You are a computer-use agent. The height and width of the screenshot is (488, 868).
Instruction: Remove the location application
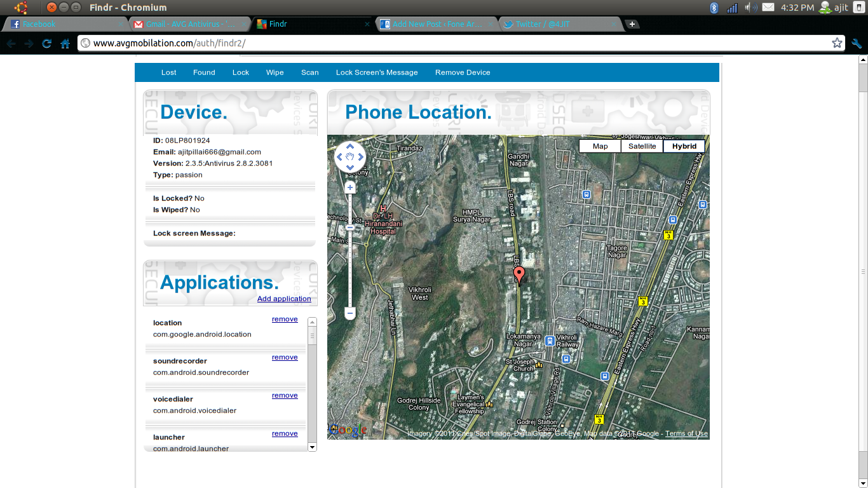[x=285, y=319]
